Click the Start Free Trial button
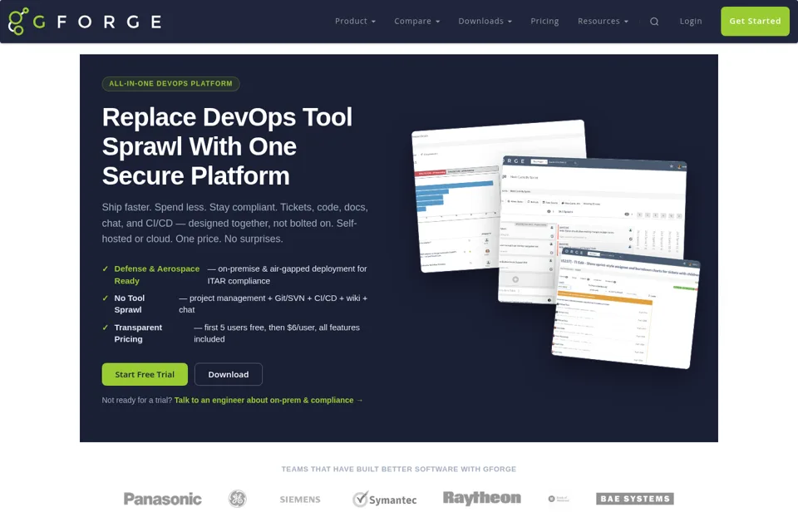 (145, 374)
